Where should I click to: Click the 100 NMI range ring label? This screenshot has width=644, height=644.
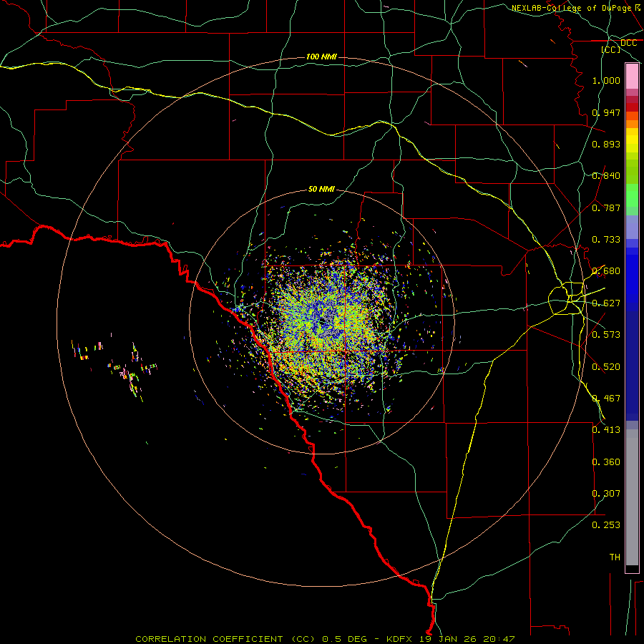(x=321, y=57)
